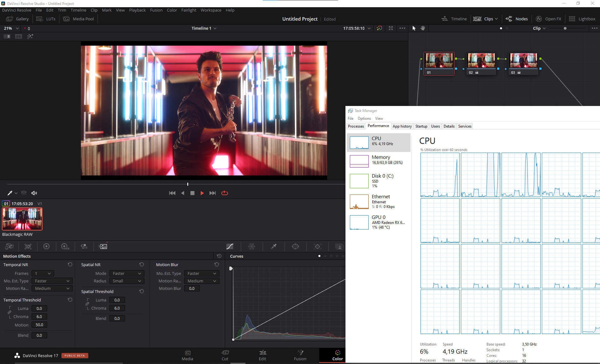Open the Qualifier eyedropper palette
The width and height of the screenshot is (600, 364).
tap(274, 246)
